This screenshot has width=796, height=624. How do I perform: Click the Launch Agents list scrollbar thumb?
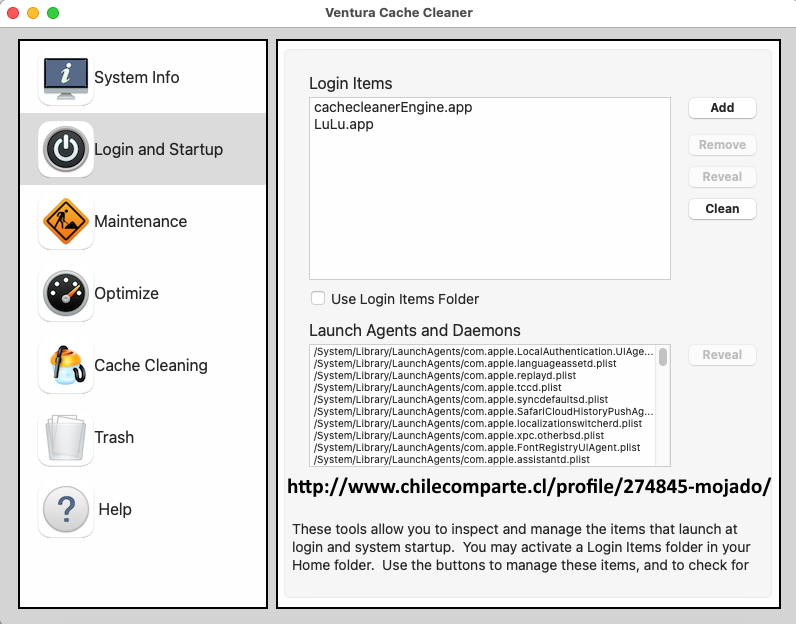pos(662,356)
